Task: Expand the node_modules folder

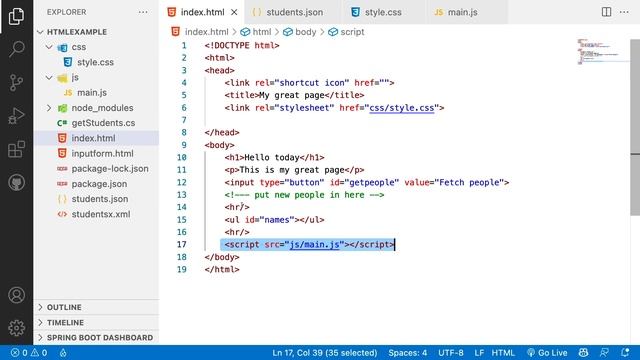Action: coord(49,108)
